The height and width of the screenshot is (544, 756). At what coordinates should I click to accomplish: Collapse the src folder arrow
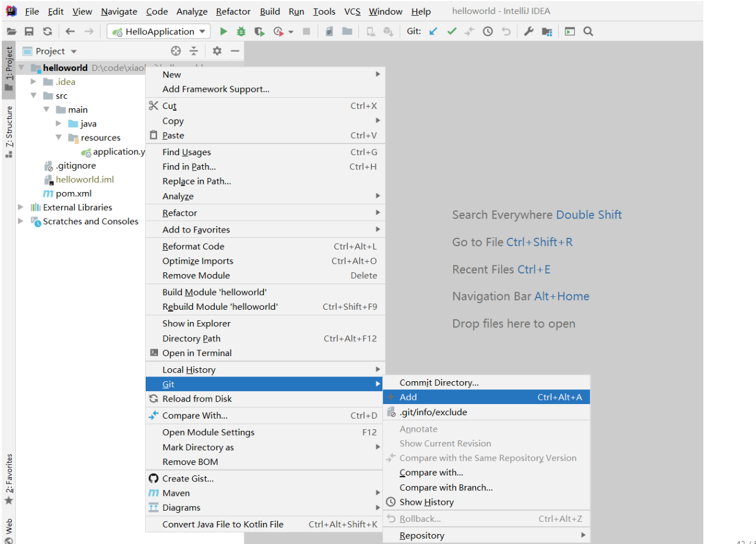click(33, 95)
